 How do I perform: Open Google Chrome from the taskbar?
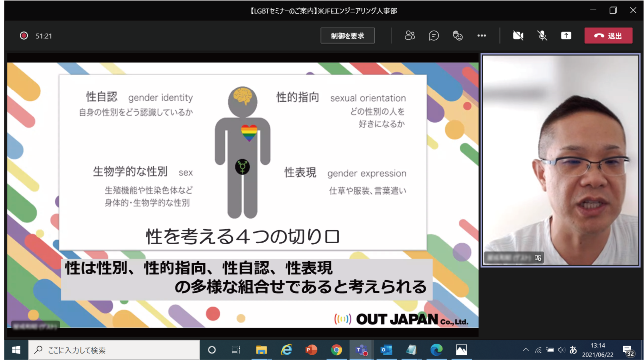click(x=336, y=350)
